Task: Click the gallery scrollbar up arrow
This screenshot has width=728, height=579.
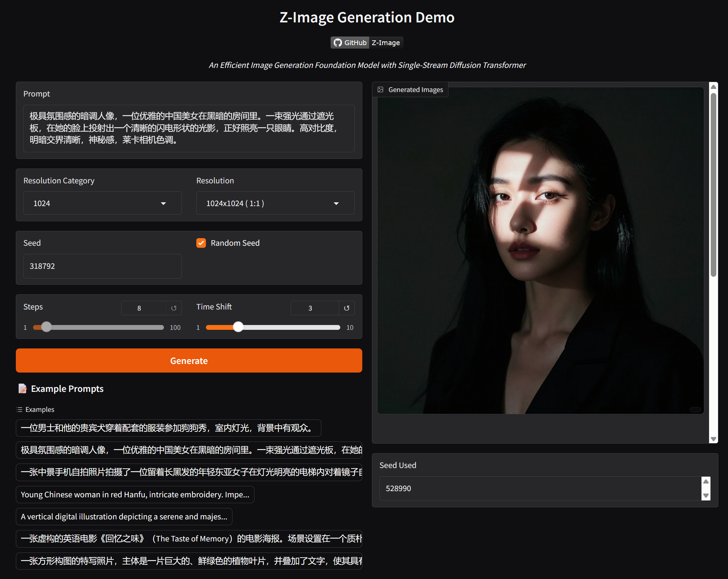Action: (x=714, y=87)
